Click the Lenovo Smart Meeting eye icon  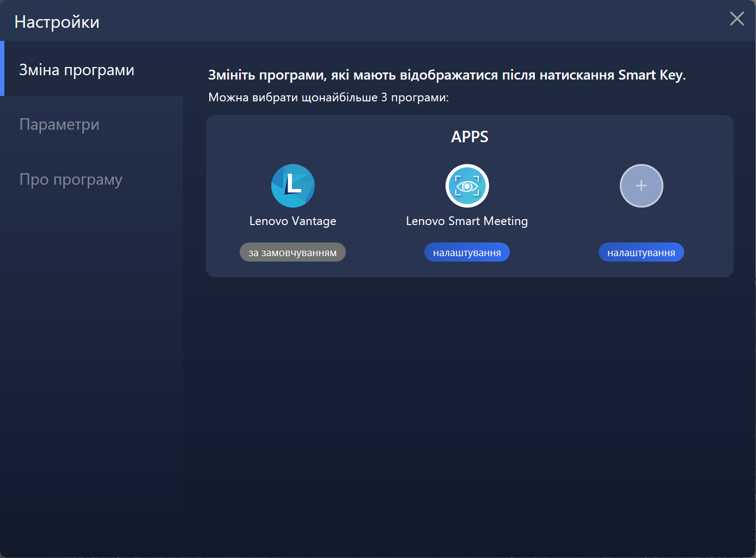(x=467, y=186)
